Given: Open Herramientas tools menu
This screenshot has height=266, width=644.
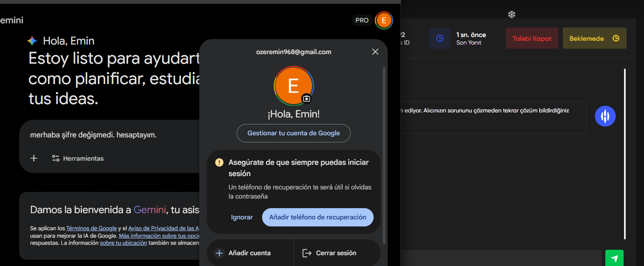Looking at the screenshot, I should tap(78, 158).
